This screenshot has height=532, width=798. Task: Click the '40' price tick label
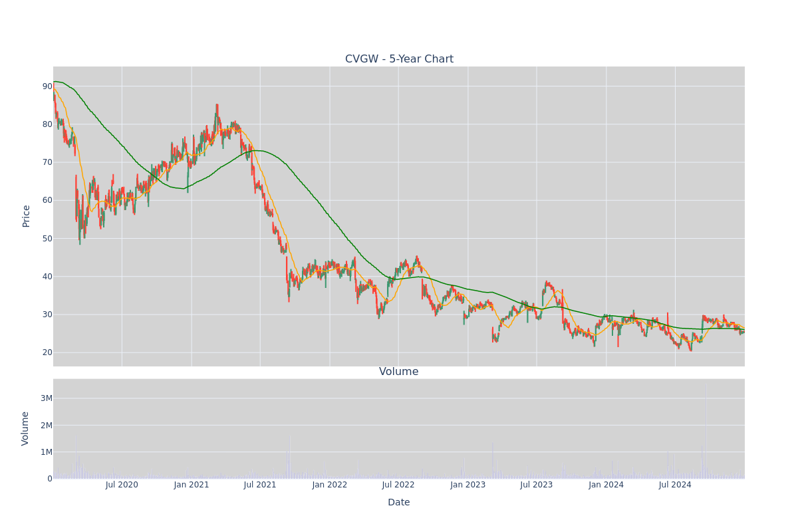point(47,277)
